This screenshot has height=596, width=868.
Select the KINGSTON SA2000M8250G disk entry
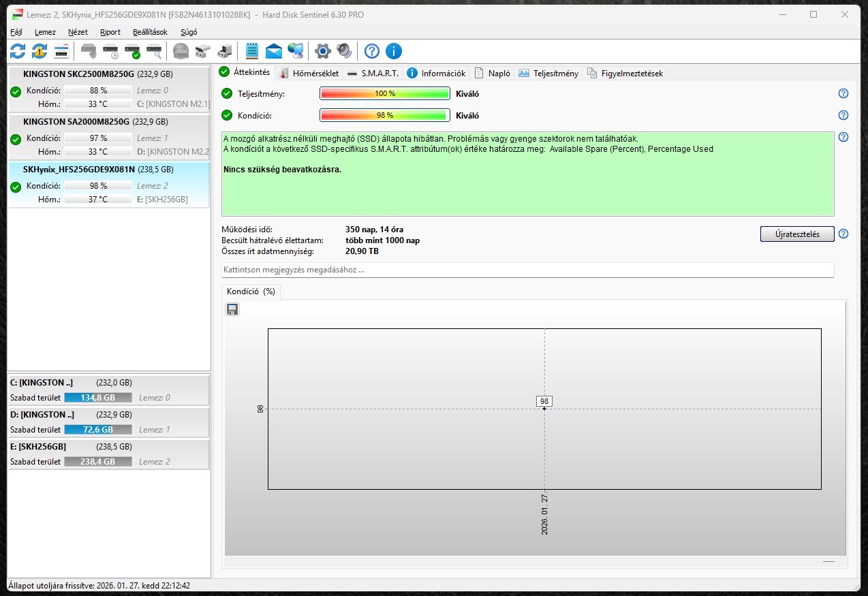pyautogui.click(x=108, y=137)
